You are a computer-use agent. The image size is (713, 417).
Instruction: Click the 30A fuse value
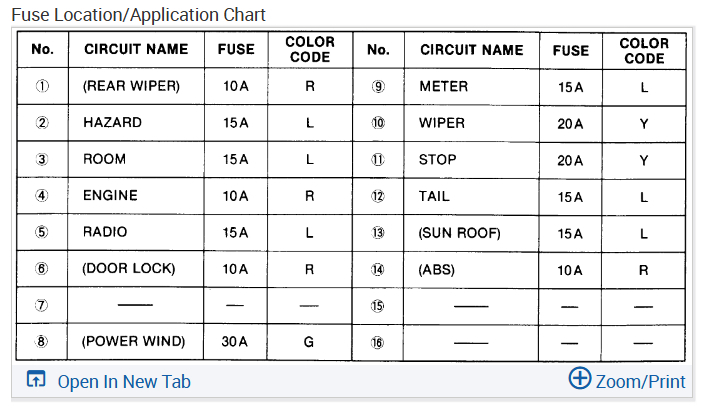[235, 342]
